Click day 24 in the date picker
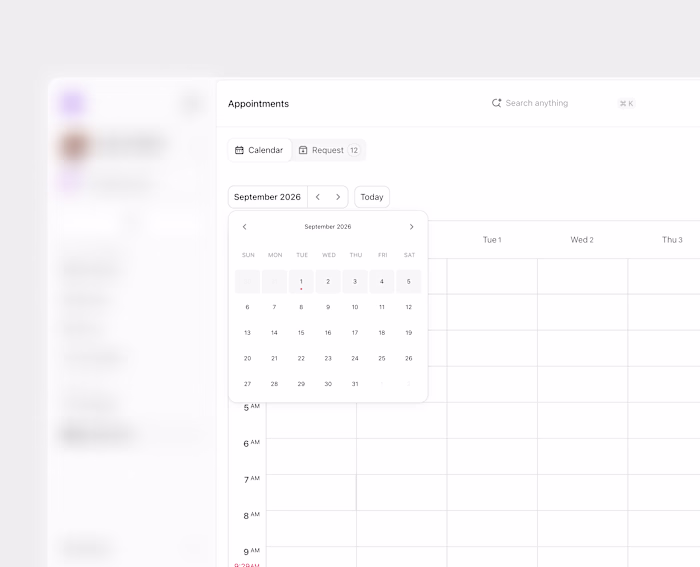Image resolution: width=700 pixels, height=567 pixels. click(355, 359)
